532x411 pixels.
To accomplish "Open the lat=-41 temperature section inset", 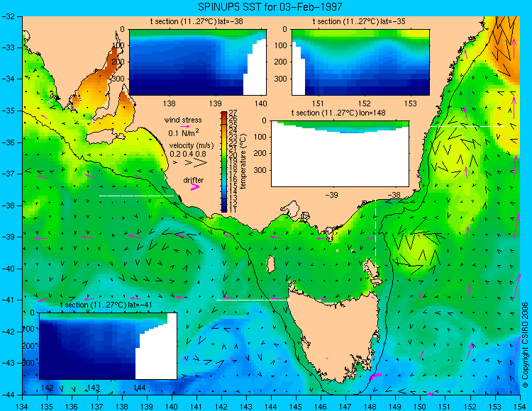I will click(x=109, y=346).
